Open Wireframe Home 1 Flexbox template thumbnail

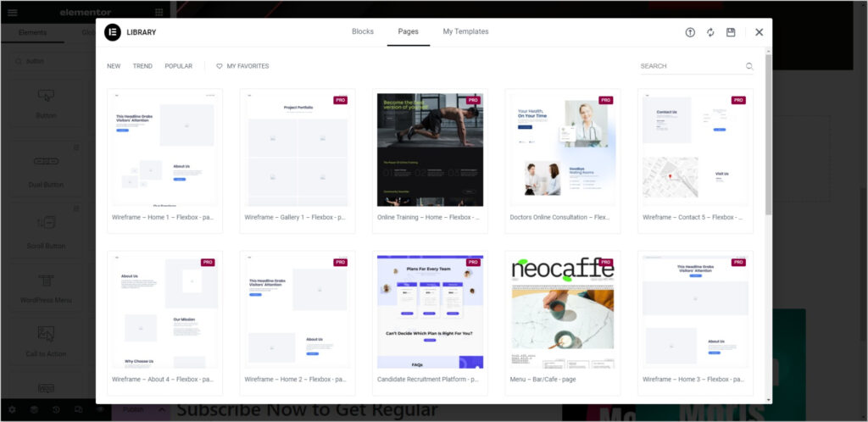pyautogui.click(x=165, y=150)
